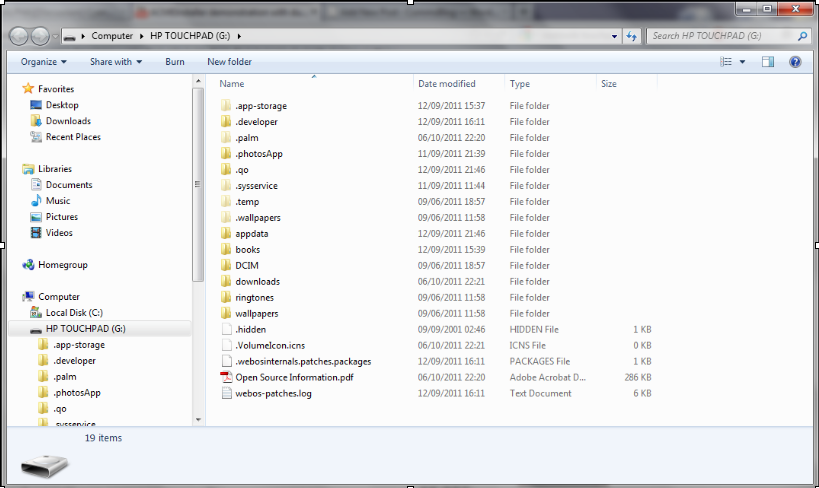Expand breadcrumb arrow after Computer

tap(142, 36)
